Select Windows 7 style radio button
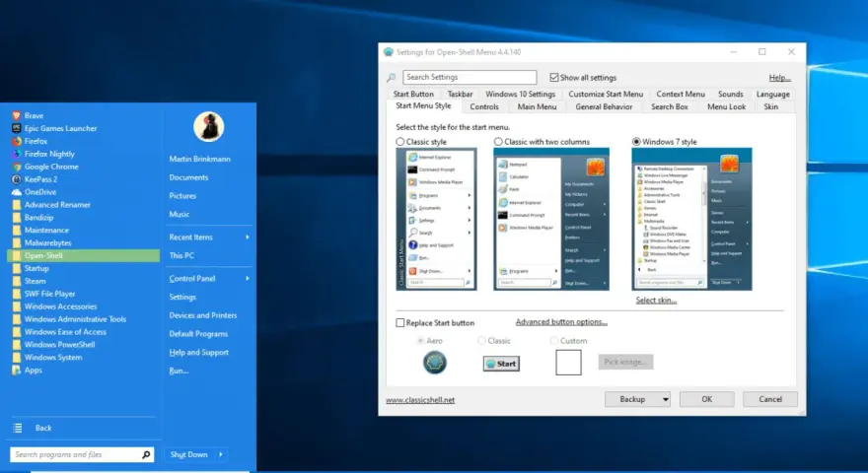868x473 pixels. tap(636, 142)
